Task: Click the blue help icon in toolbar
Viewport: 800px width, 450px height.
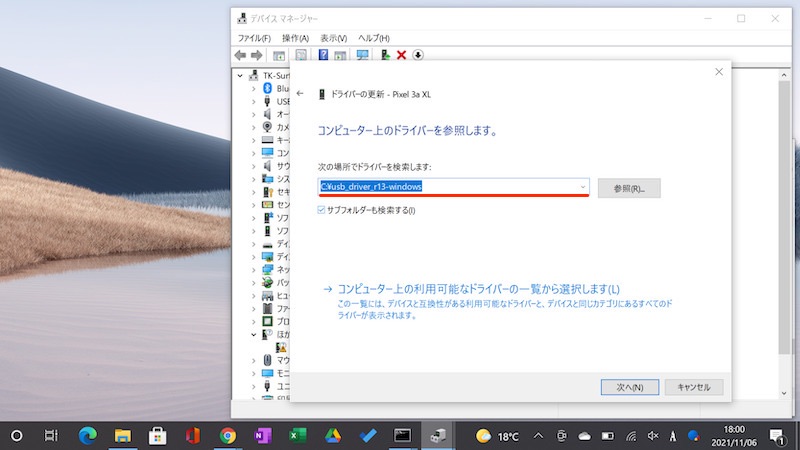Action: pos(323,55)
